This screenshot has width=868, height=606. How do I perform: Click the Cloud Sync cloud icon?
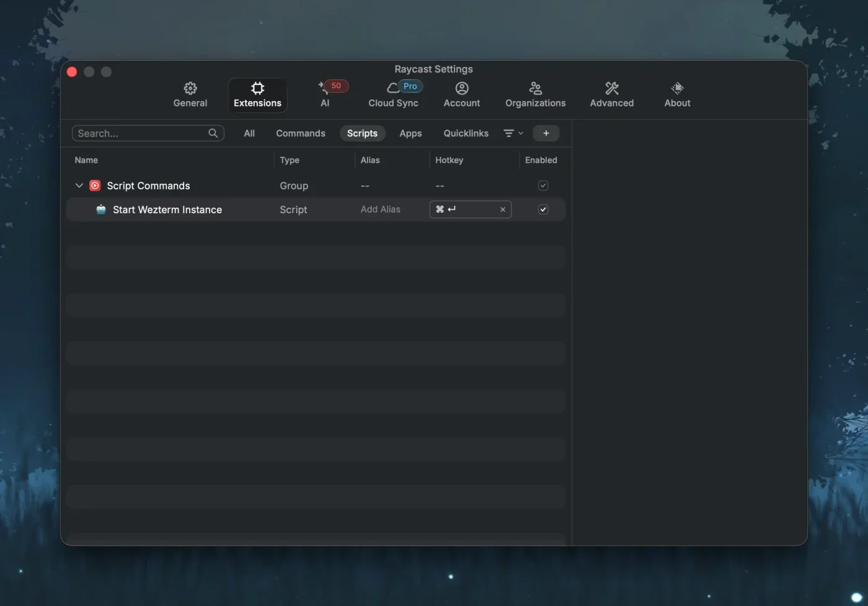pos(393,87)
